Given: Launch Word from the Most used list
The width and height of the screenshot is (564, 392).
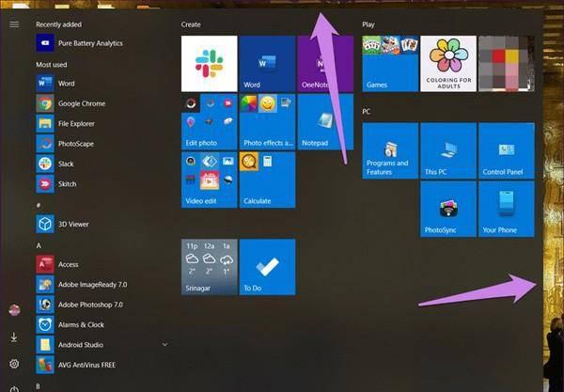Looking at the screenshot, I should point(55,84).
